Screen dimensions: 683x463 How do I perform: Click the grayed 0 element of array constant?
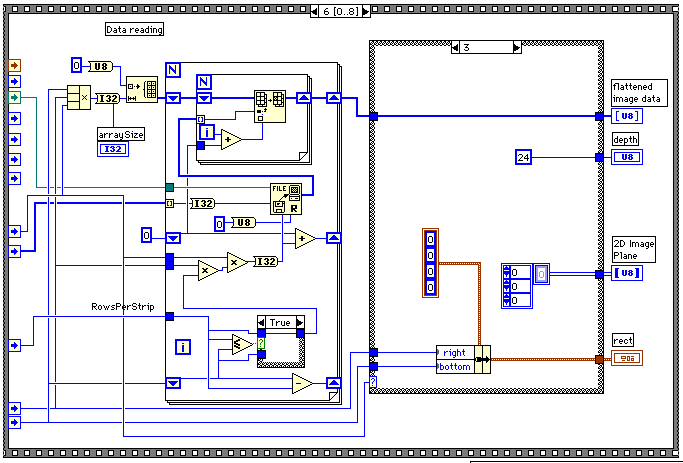pyautogui.click(x=541, y=274)
